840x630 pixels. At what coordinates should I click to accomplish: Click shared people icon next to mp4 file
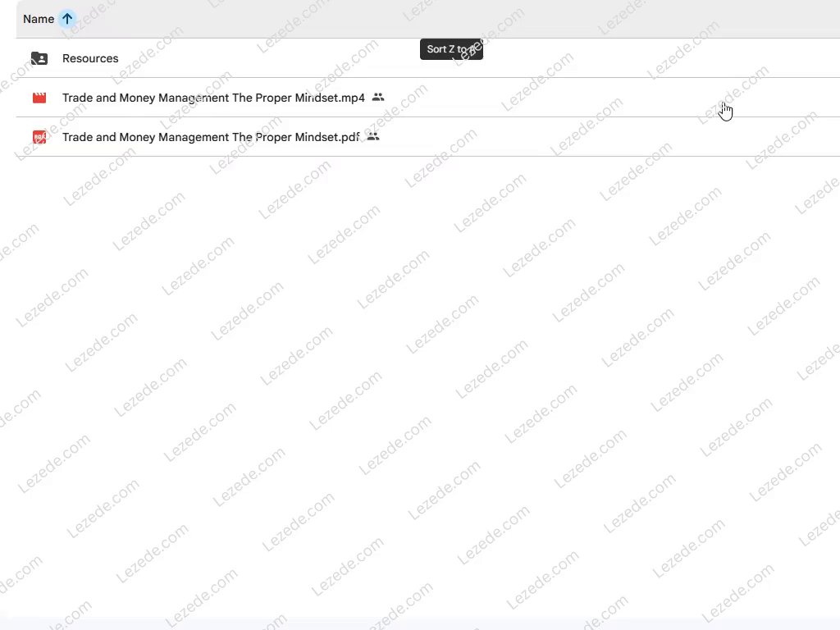[378, 97]
